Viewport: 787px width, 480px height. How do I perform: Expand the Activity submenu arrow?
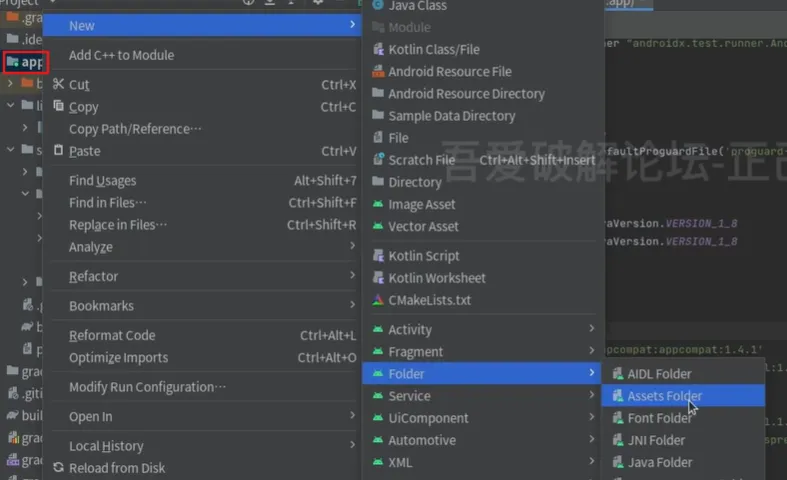(x=591, y=329)
